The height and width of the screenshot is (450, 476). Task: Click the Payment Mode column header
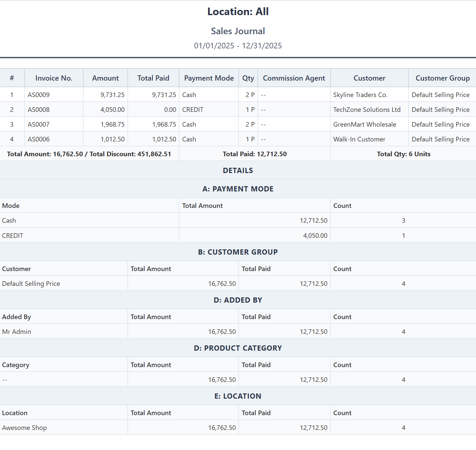click(x=209, y=78)
